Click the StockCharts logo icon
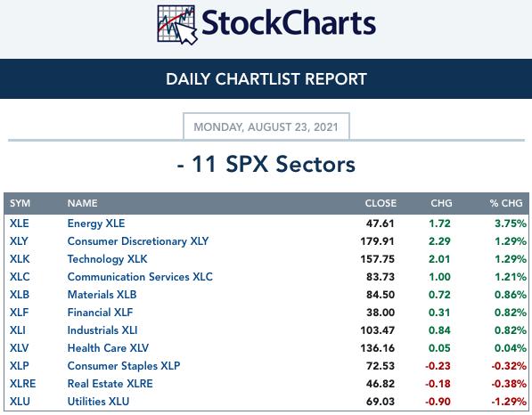 coord(177,25)
